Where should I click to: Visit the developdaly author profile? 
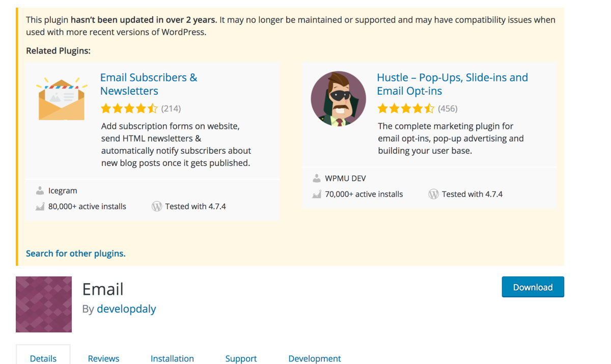click(x=126, y=309)
